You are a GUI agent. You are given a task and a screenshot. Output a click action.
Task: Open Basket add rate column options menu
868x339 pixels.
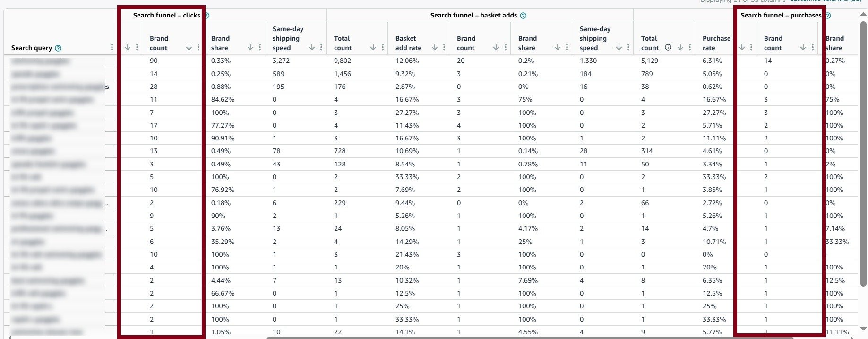click(444, 47)
